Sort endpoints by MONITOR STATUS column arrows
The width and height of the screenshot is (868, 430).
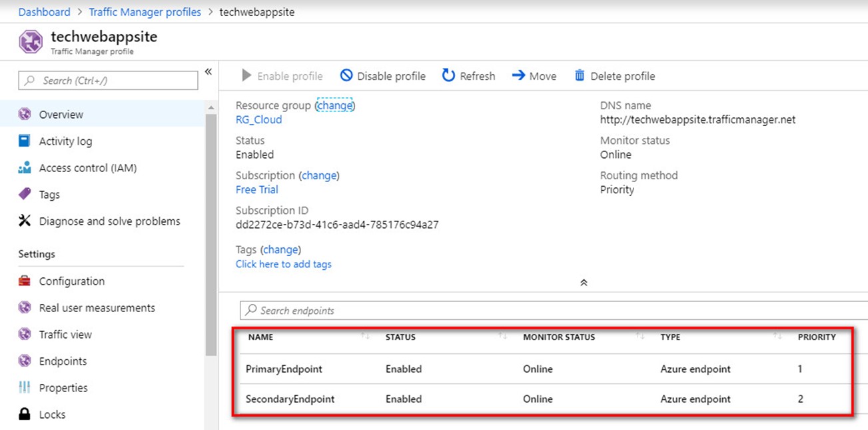640,337
